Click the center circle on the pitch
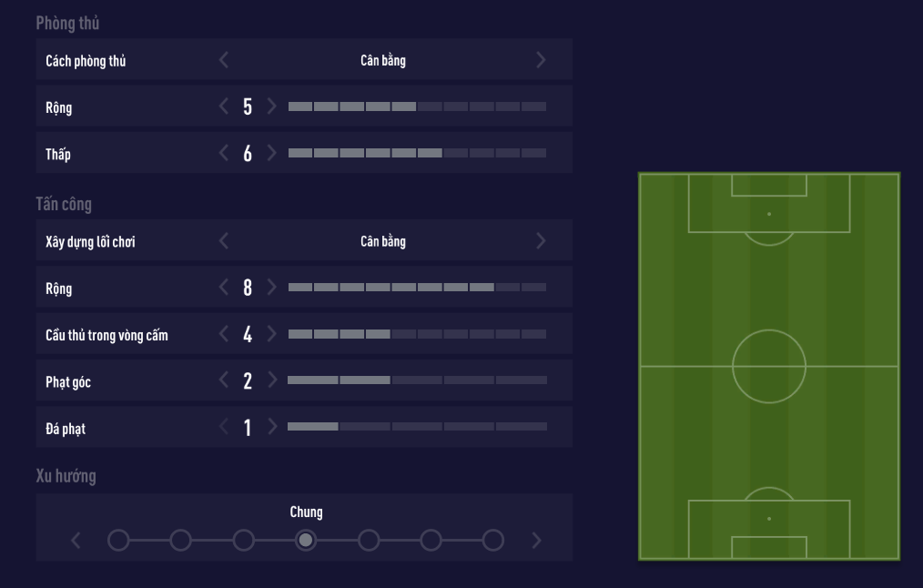The height and width of the screenshot is (588, 923). pyautogui.click(x=769, y=366)
